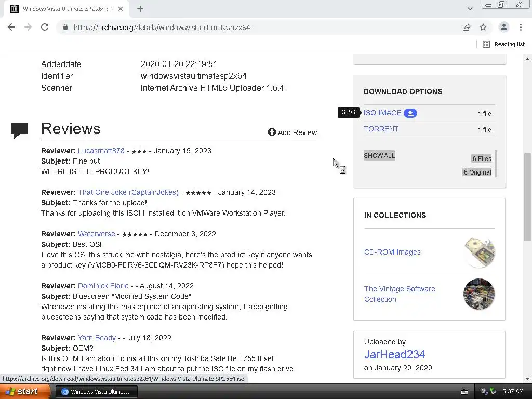
Task: Open the CD-ROM Images collection
Action: pyautogui.click(x=392, y=252)
